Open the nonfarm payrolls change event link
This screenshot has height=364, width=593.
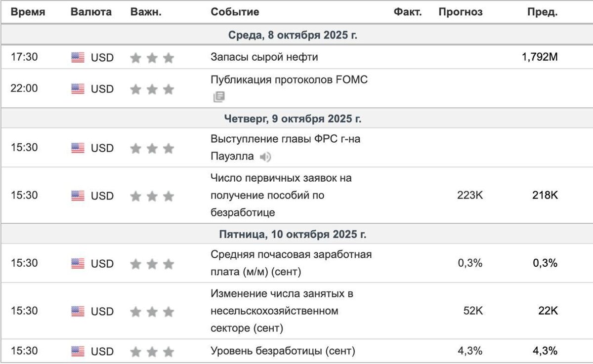tap(282, 311)
